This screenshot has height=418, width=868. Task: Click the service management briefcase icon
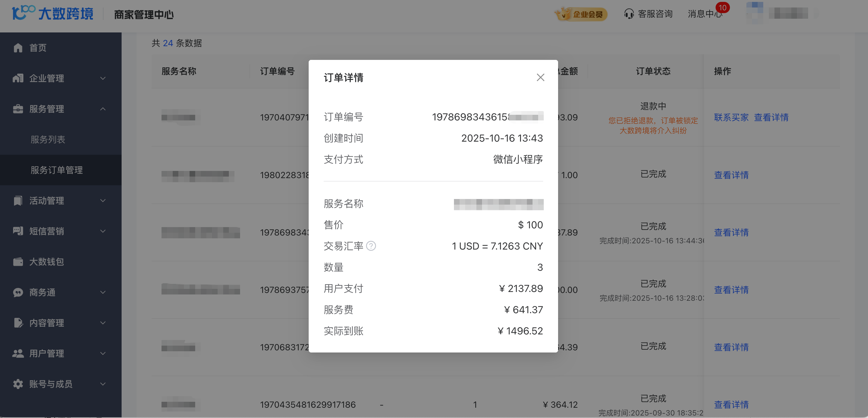click(18, 109)
